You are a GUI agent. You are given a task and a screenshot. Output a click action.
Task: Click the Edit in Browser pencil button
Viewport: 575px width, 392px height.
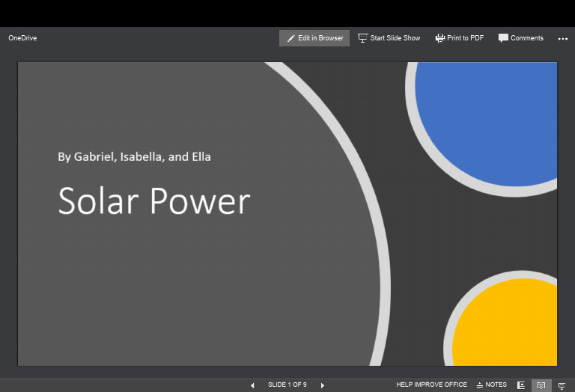tap(314, 38)
